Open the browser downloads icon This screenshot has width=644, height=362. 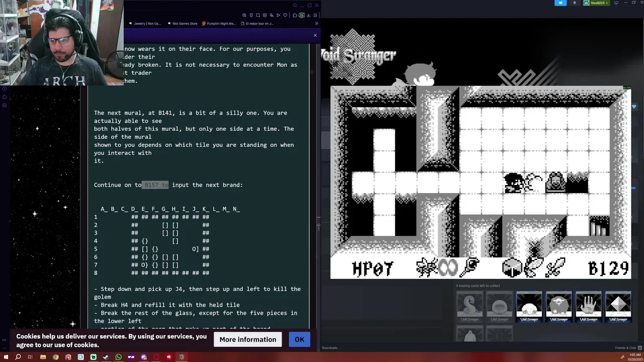click(x=308, y=15)
